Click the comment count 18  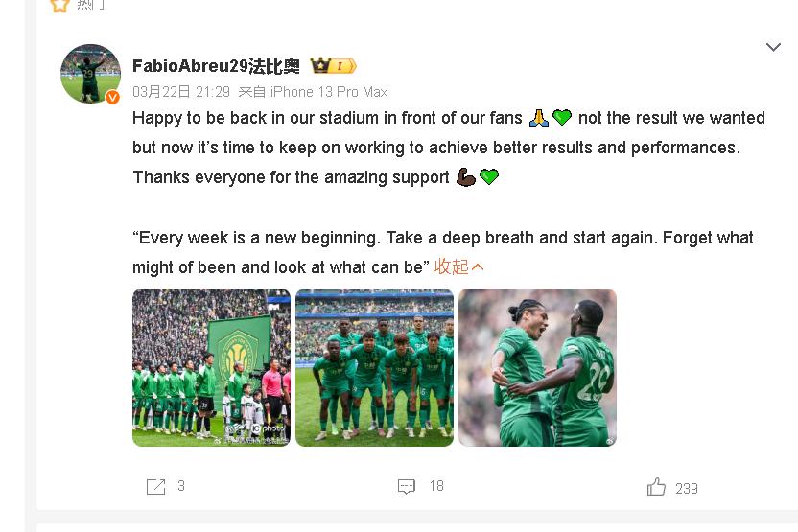click(x=436, y=487)
